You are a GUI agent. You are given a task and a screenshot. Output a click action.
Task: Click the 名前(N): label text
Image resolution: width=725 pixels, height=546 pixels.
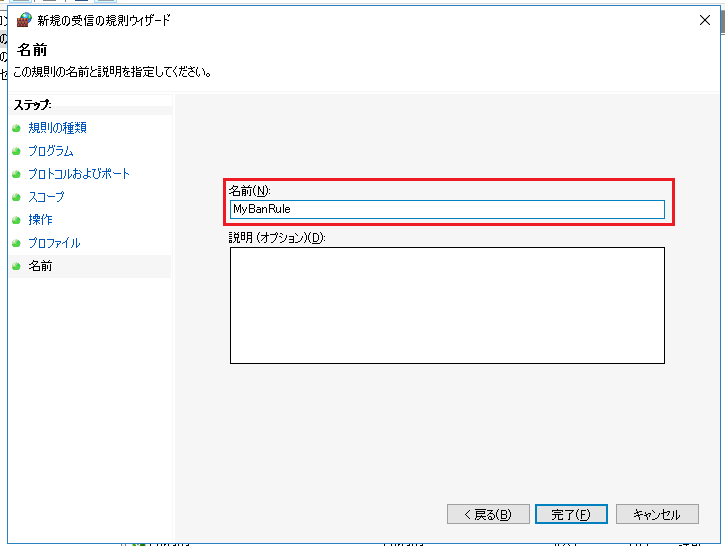point(250,190)
